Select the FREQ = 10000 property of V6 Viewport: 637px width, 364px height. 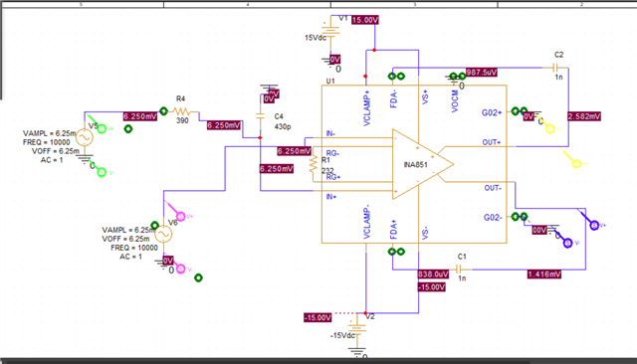134,248
